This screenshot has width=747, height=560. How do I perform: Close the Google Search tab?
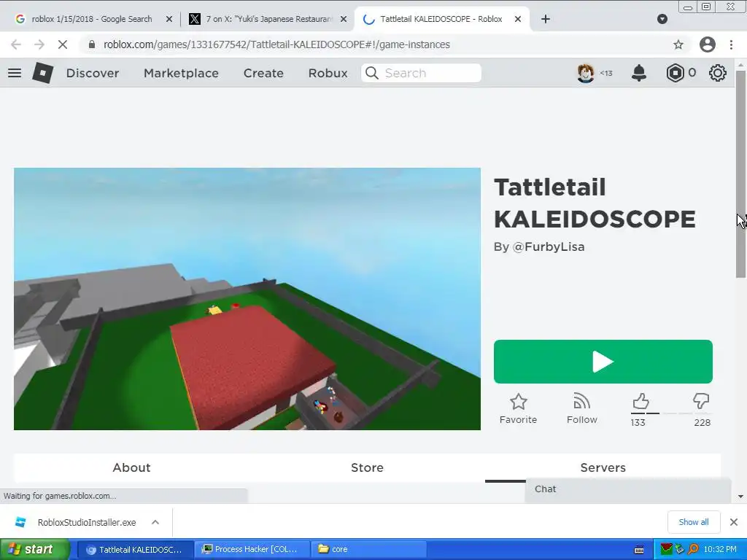click(x=169, y=19)
